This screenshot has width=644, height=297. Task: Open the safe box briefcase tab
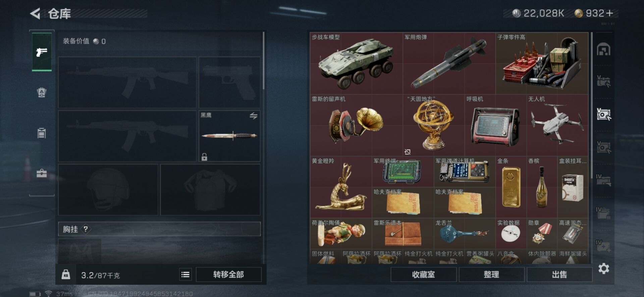42,173
